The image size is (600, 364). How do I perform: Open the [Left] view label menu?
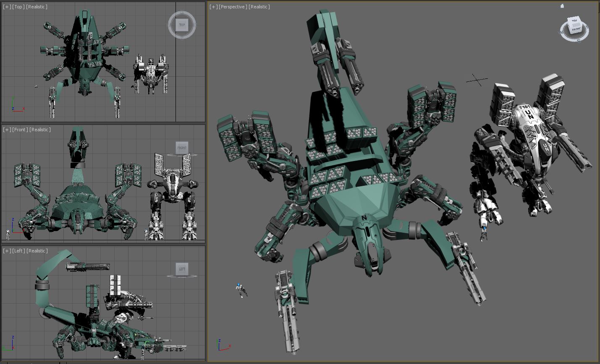pyautogui.click(x=18, y=251)
